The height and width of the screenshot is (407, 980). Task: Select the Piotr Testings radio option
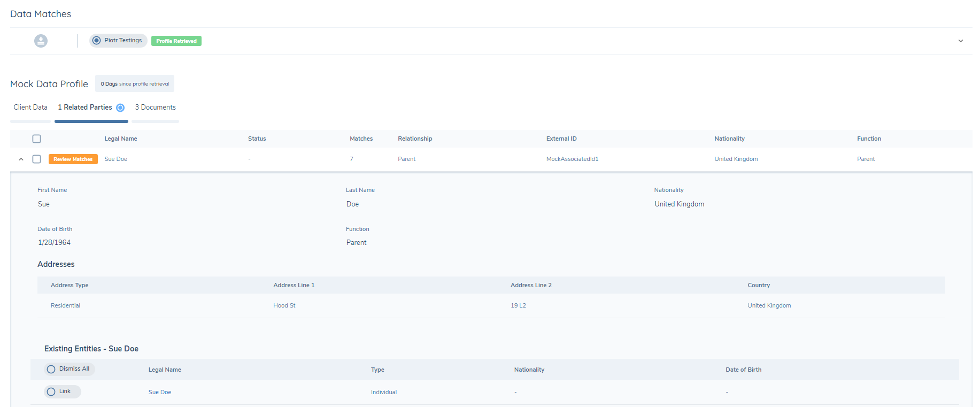click(97, 41)
